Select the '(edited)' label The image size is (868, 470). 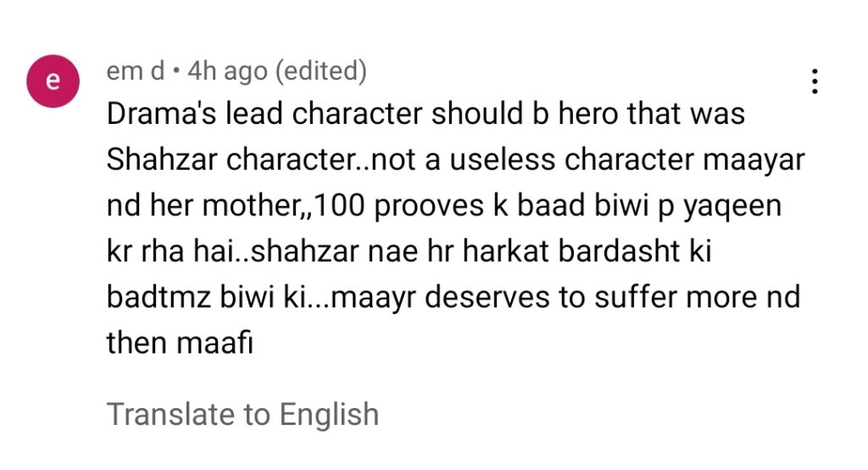321,71
